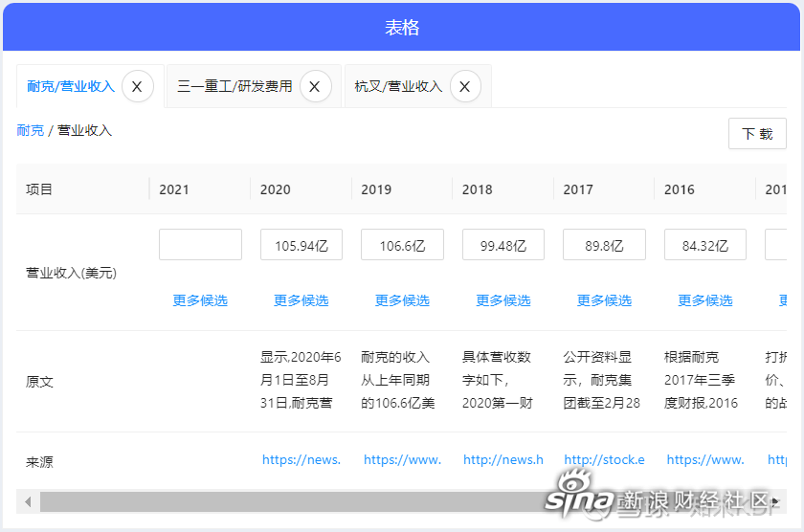Switch to the 杭叉/营业收入 tab
Screen dimensions: 804x532
[x=398, y=86]
